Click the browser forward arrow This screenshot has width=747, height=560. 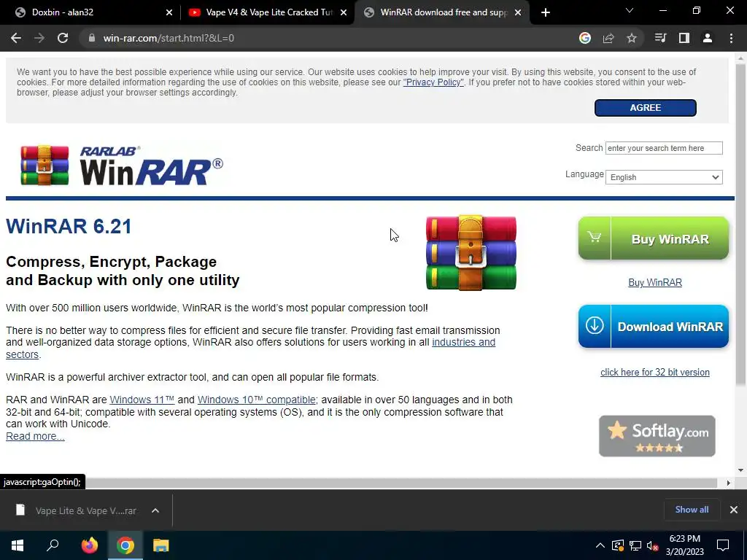[x=39, y=38]
